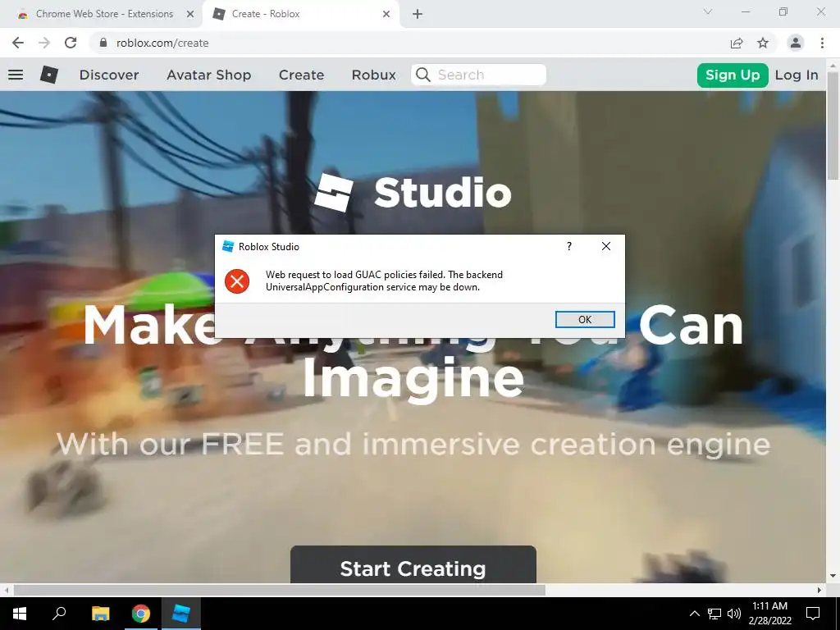Switch to Chrome in the taskbar
840x630 pixels.
(140, 614)
